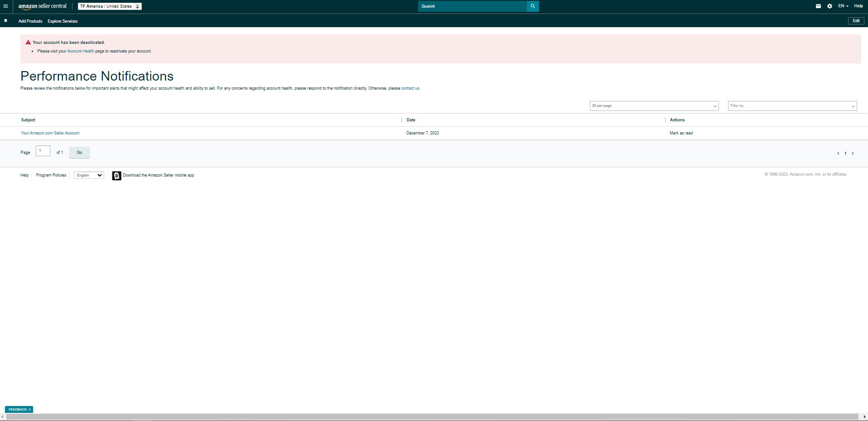Open footer Help link
The width and height of the screenshot is (868, 421).
pyautogui.click(x=24, y=175)
